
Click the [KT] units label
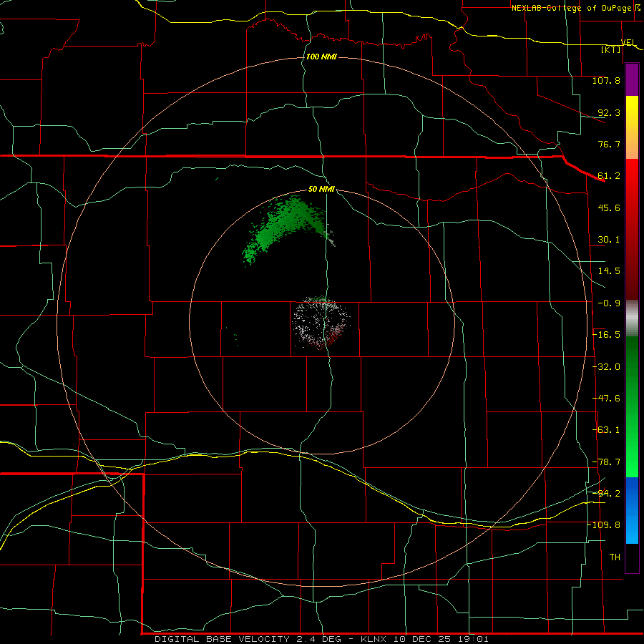611,49
